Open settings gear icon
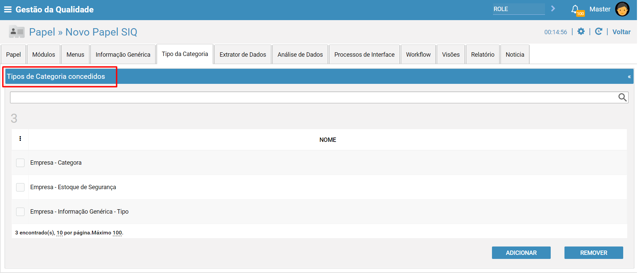Viewport: 644px width, 274px height. 581,32
